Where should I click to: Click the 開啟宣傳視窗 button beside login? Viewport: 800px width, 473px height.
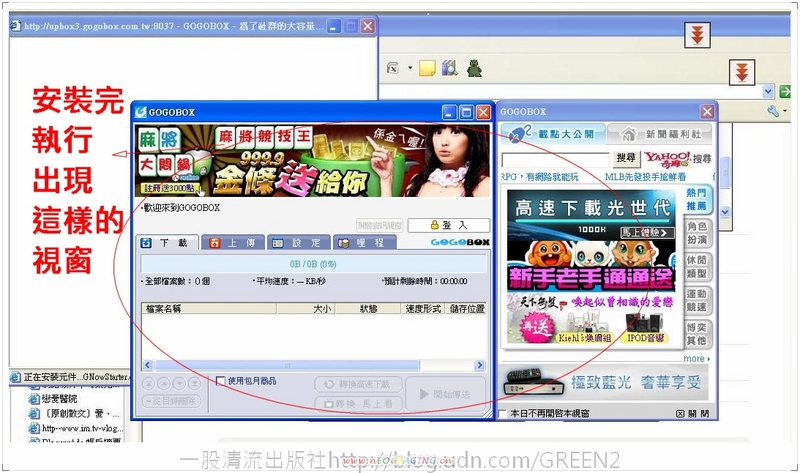pyautogui.click(x=380, y=225)
